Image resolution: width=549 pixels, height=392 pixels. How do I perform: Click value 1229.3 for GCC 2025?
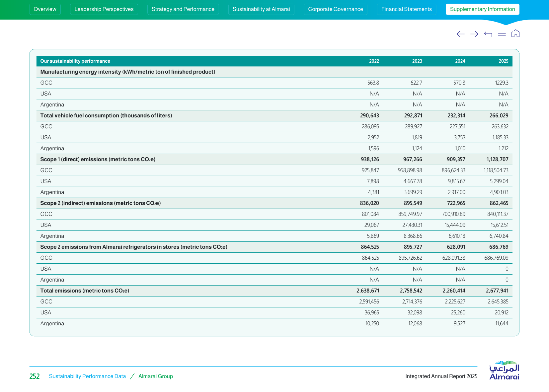point(502,83)
